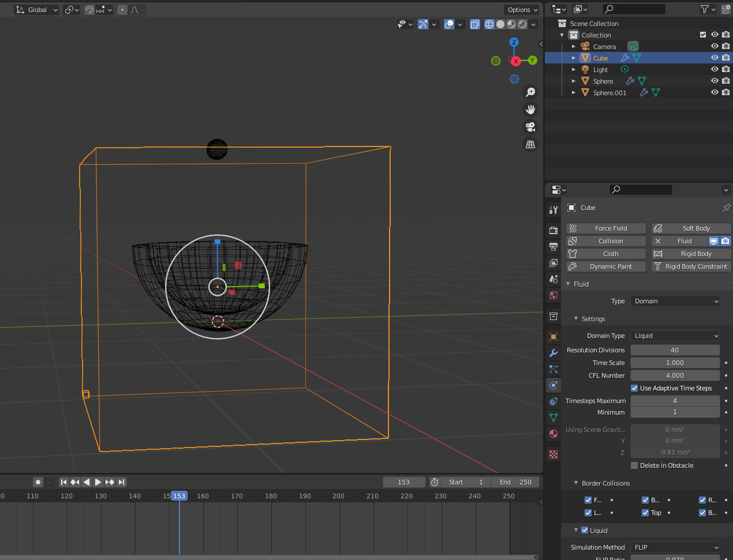Uncheck the Collection exclude checkbox
This screenshot has height=560, width=733.
[703, 35]
